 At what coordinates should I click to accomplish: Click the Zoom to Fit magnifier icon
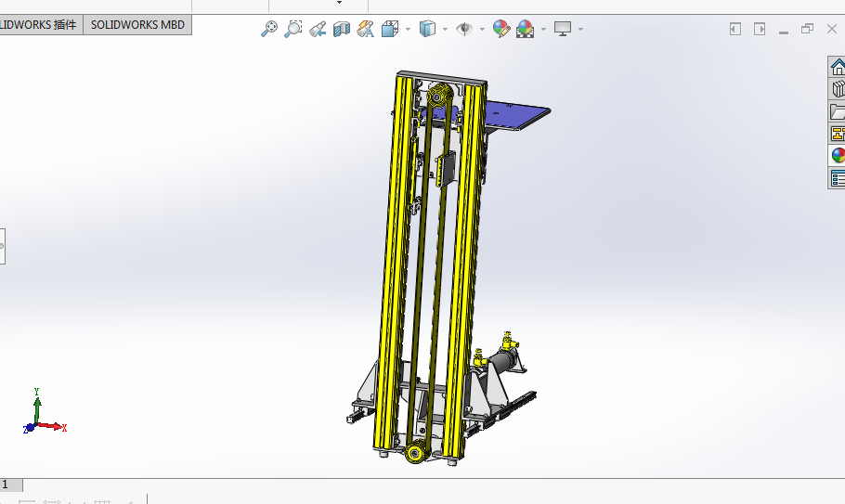[x=269, y=29]
